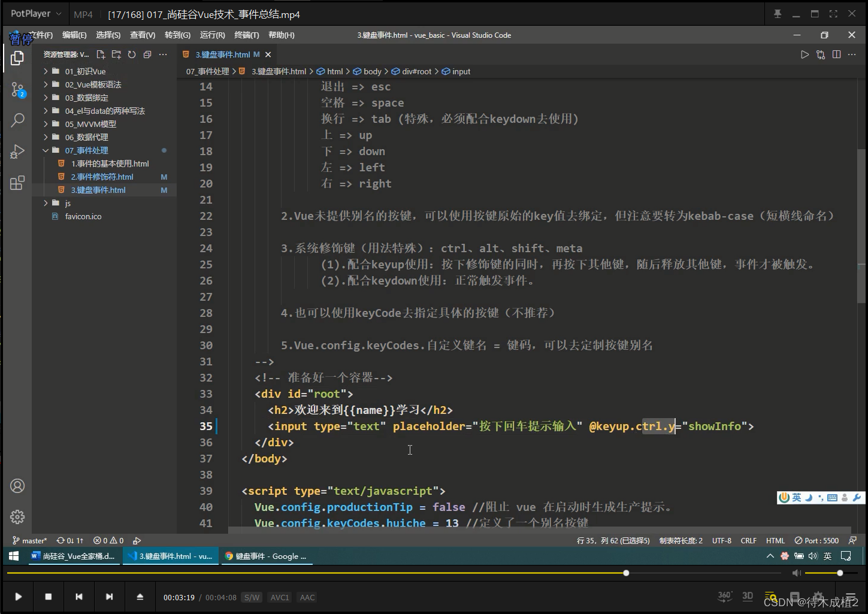
Task: Expand the 04_el与data的两种写法 folder
Action: coord(104,111)
